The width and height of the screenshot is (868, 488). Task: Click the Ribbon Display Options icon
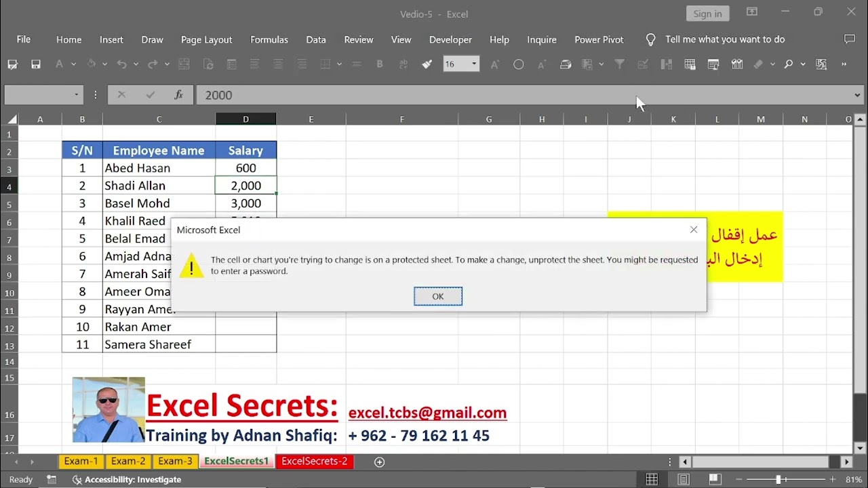pos(752,12)
